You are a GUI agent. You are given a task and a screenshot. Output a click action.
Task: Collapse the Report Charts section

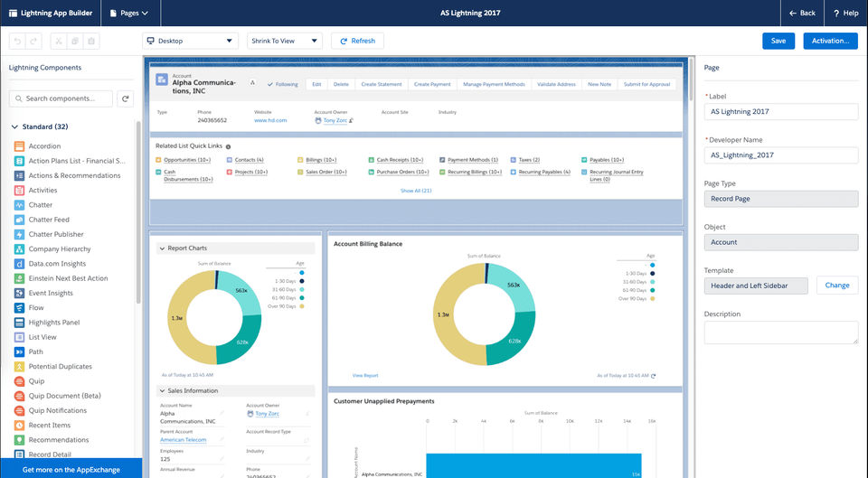pyautogui.click(x=162, y=248)
